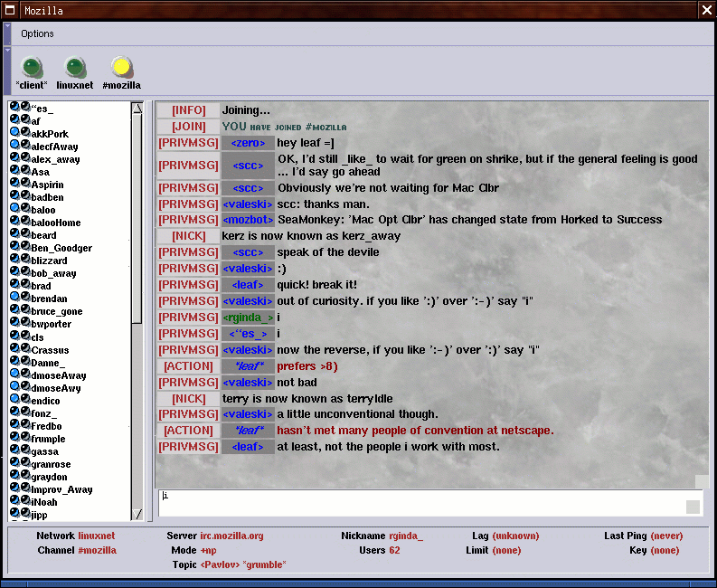Select user Asa in the list
Image resolution: width=717 pixels, height=588 pixels.
click(x=41, y=172)
